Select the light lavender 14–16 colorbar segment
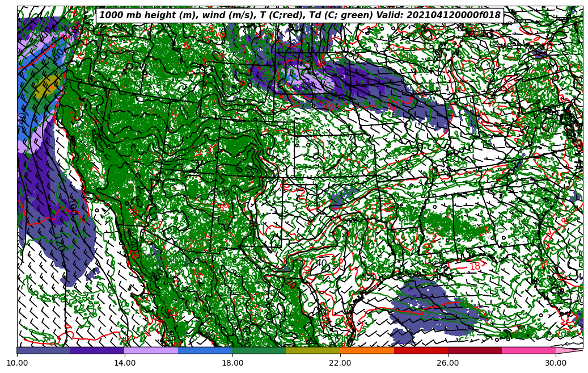 pos(151,350)
